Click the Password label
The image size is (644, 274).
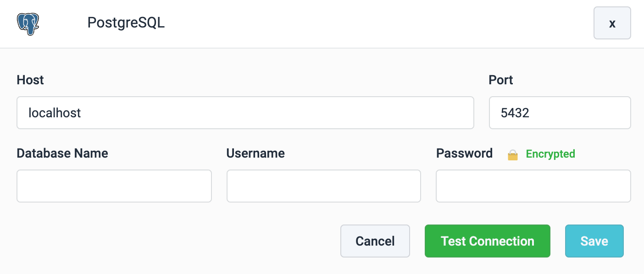pos(464,153)
